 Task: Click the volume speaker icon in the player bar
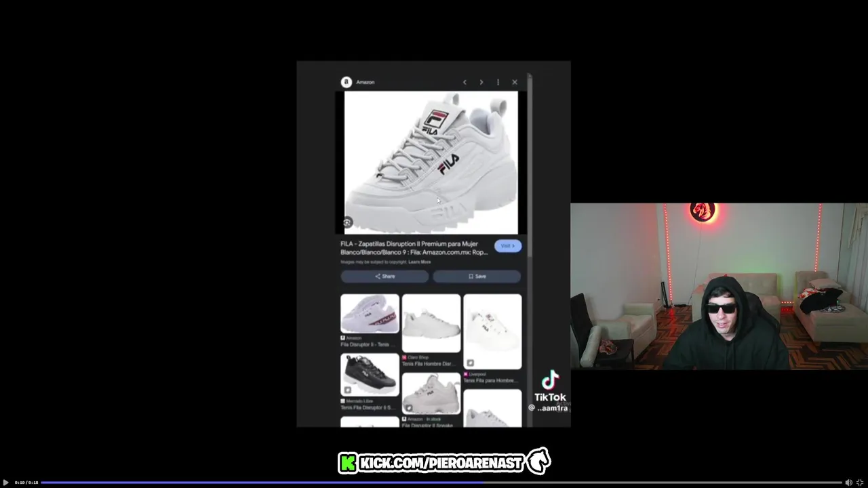(848, 483)
